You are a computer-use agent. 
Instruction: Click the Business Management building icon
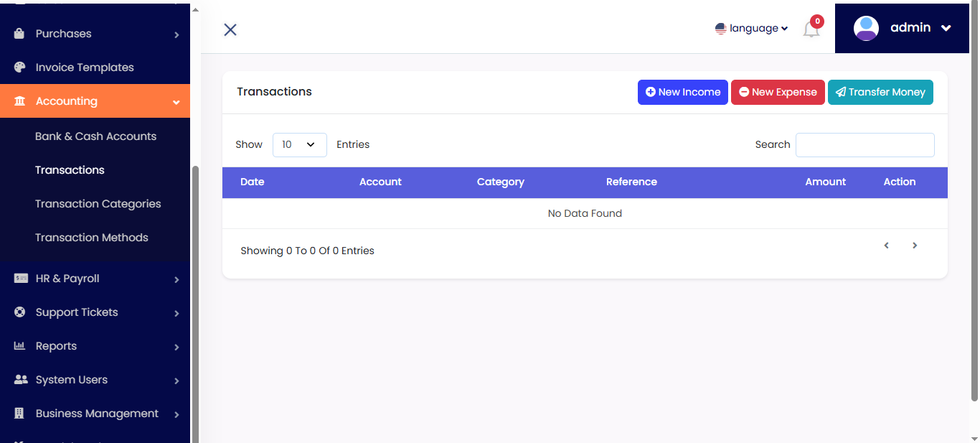(x=20, y=414)
